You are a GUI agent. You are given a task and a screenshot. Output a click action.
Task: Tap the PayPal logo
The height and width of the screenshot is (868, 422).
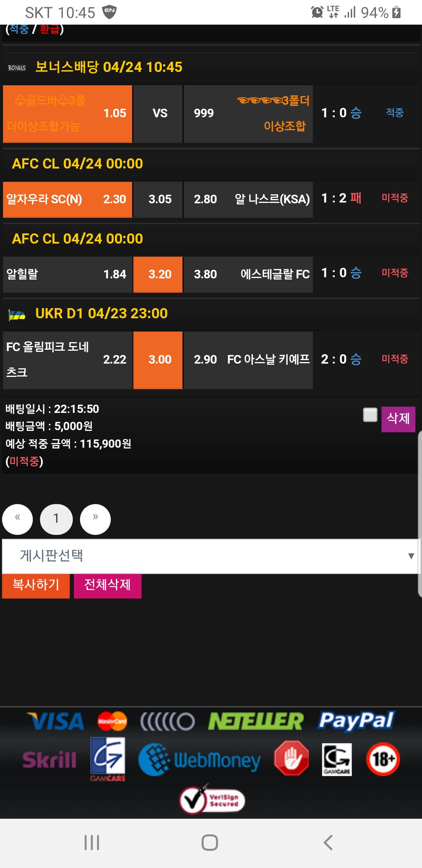point(356,721)
